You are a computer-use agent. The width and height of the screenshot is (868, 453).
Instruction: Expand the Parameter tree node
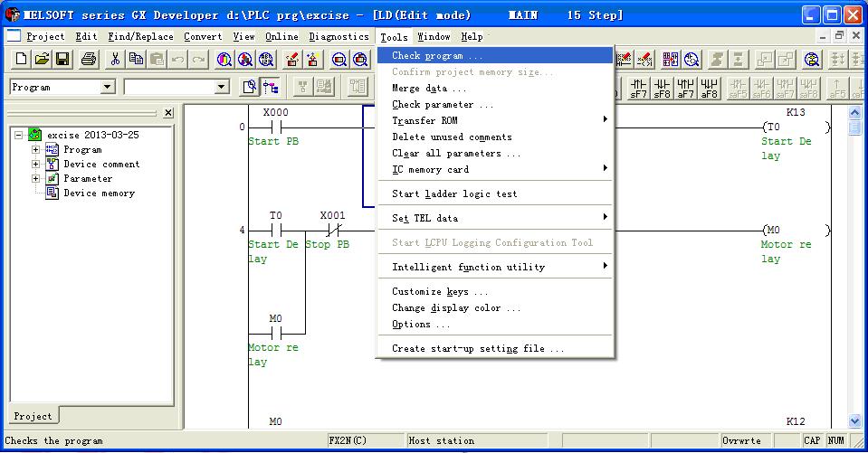(x=36, y=179)
